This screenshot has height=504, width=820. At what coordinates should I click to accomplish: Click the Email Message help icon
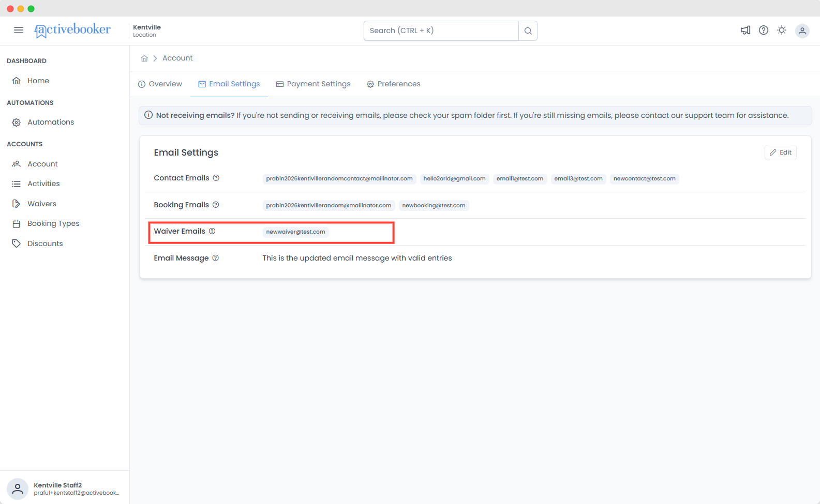[216, 258]
